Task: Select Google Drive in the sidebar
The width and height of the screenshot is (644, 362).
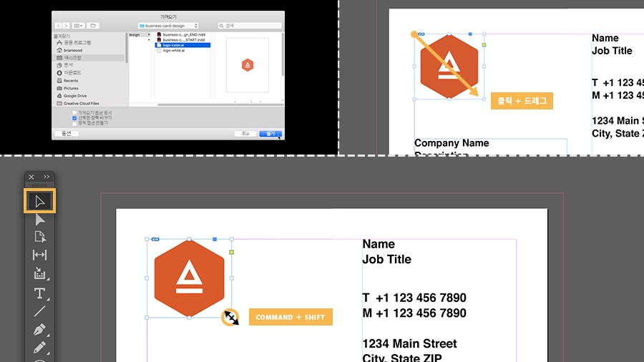Action: (x=72, y=96)
